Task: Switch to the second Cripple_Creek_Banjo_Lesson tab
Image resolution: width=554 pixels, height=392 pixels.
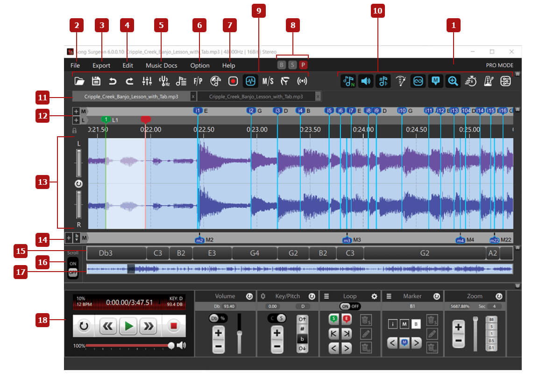Action: point(256,97)
